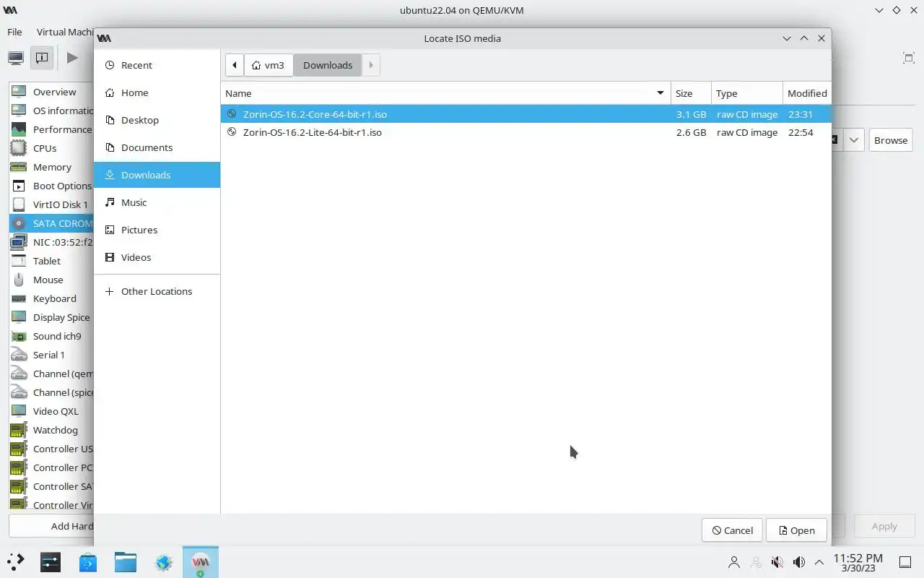Select the NIC device entry
The image size is (924, 578).
tap(51, 242)
